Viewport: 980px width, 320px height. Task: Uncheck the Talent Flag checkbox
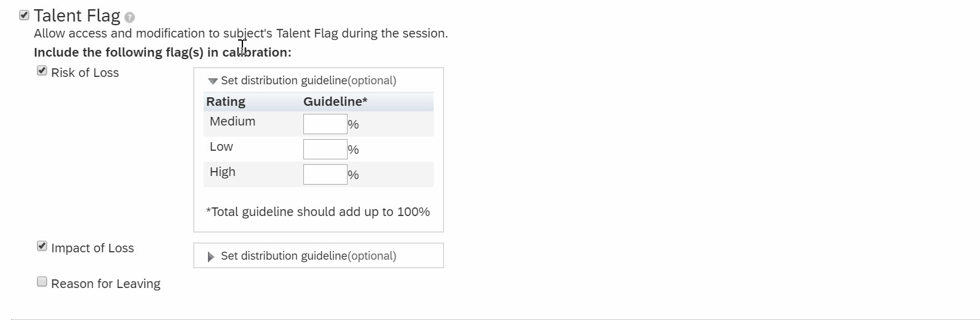point(24,15)
